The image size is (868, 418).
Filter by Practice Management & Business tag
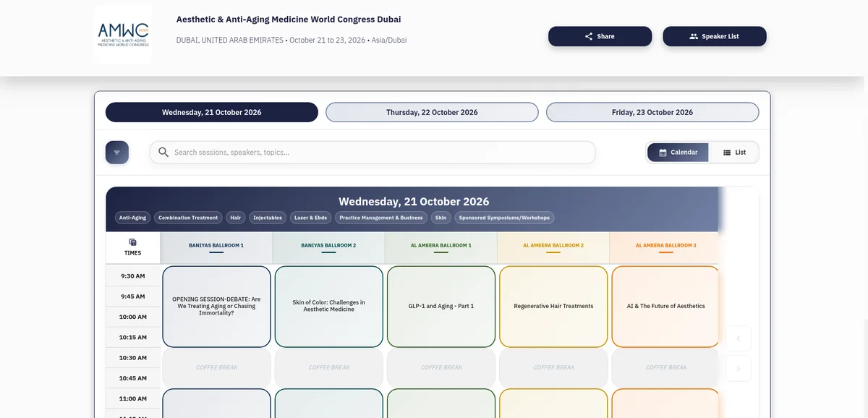point(380,218)
